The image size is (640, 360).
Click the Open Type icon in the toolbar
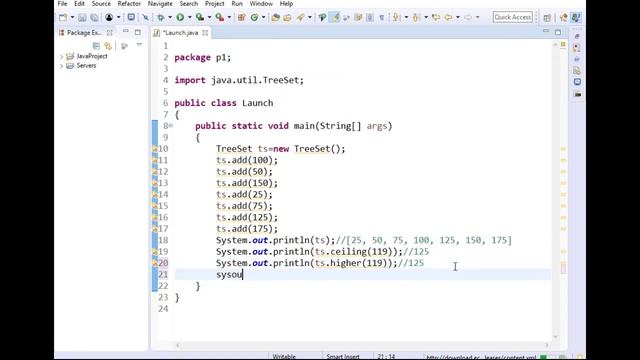[276, 18]
